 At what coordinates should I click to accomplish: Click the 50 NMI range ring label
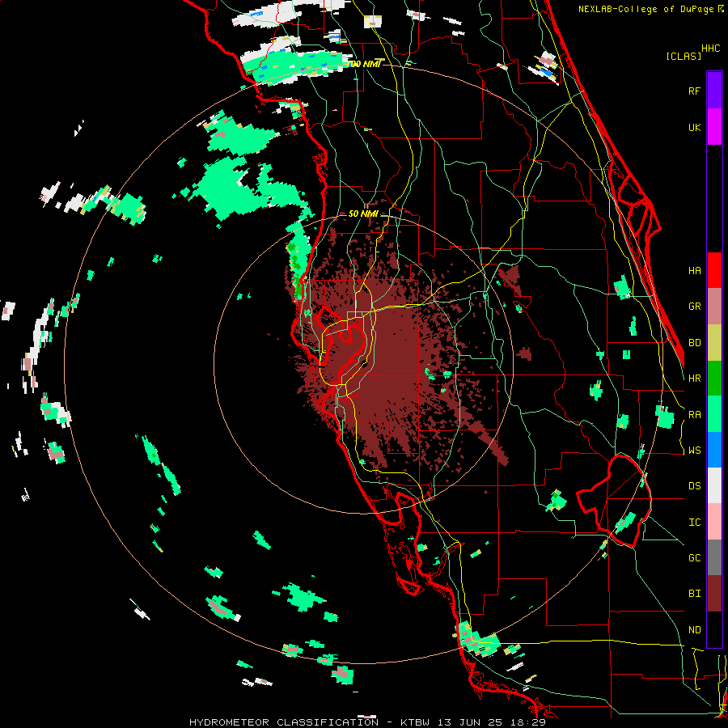click(x=363, y=214)
